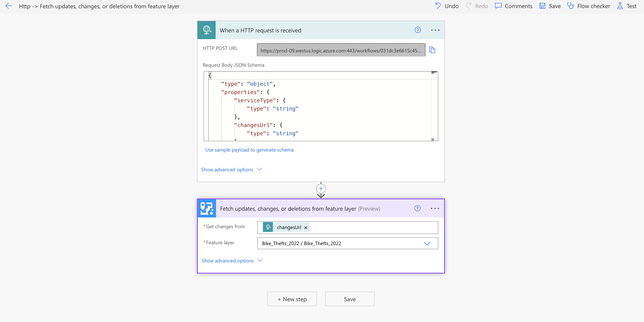Open the Feature layer dropdown
Viewport: 644px width, 322px height.
[427, 243]
